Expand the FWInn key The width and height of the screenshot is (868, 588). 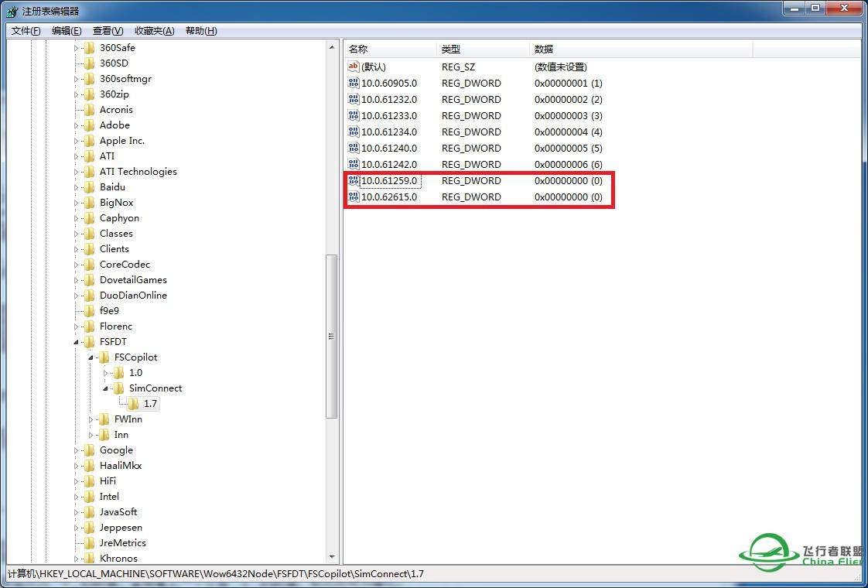pyautogui.click(x=91, y=420)
